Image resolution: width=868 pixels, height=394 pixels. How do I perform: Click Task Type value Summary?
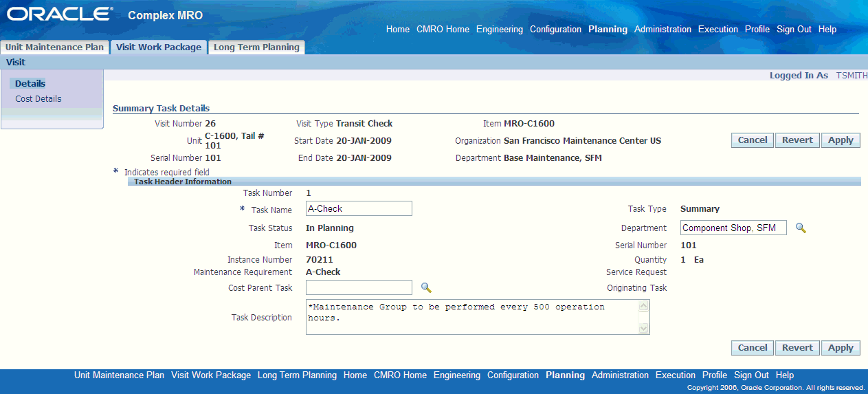coord(700,209)
